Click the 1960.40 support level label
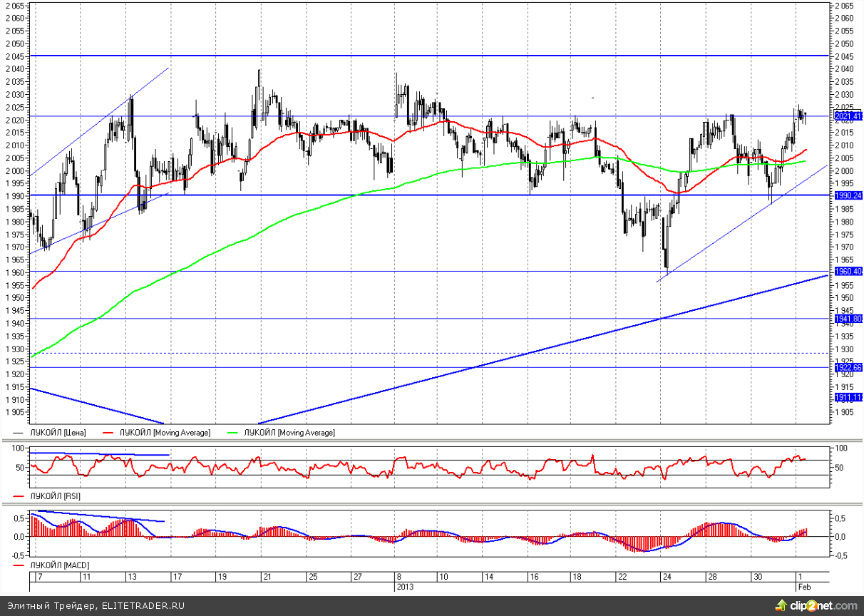864x616 pixels. click(x=848, y=272)
